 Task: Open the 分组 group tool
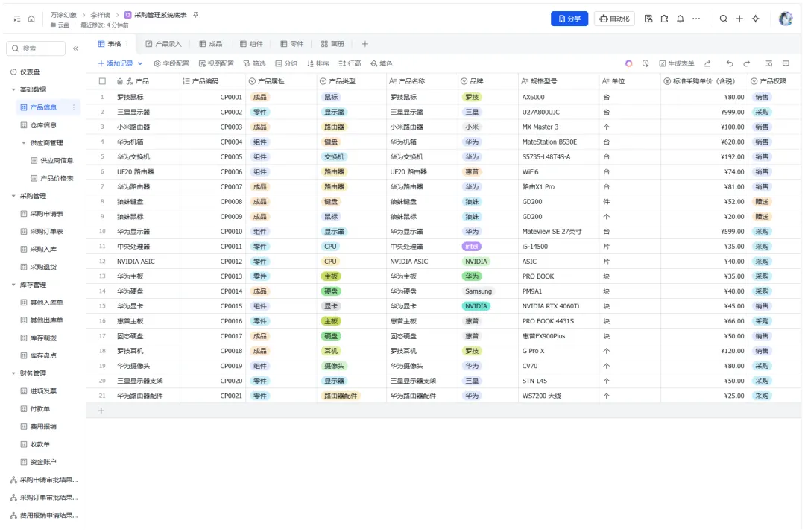pos(286,63)
